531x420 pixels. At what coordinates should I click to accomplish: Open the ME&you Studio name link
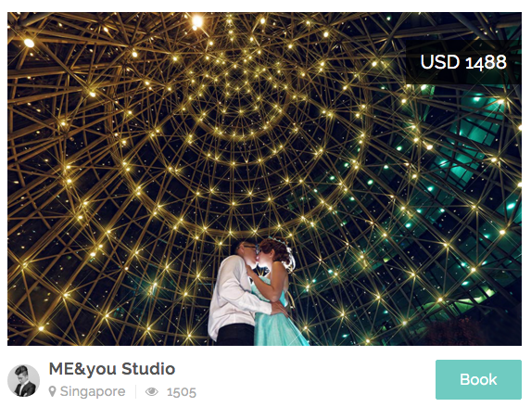click(112, 369)
